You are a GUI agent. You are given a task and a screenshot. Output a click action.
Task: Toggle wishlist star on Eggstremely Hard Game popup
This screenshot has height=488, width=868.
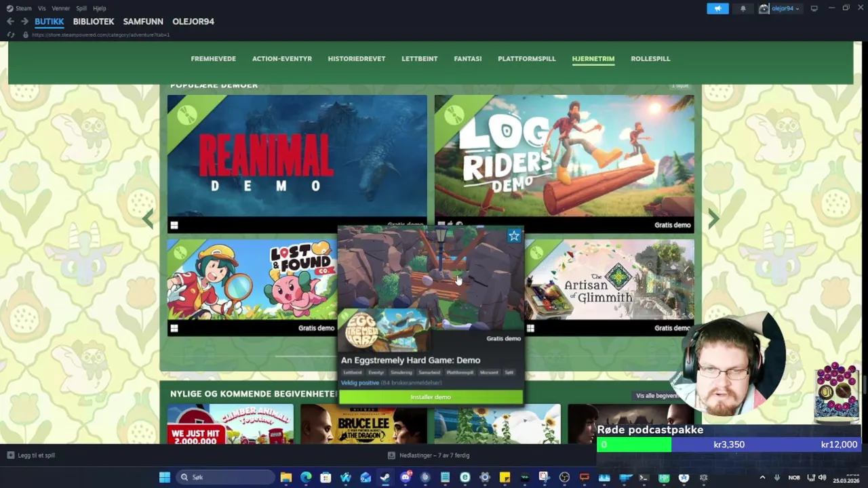point(514,236)
